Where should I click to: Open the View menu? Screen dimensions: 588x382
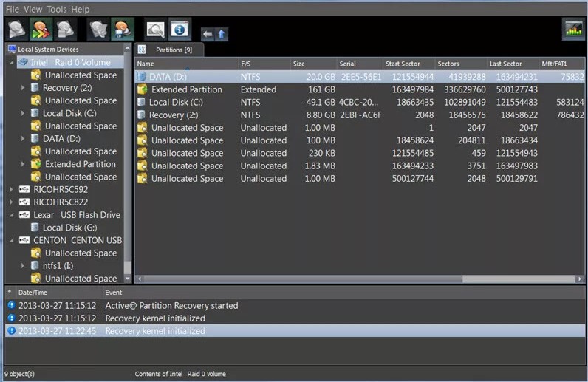[x=33, y=10]
